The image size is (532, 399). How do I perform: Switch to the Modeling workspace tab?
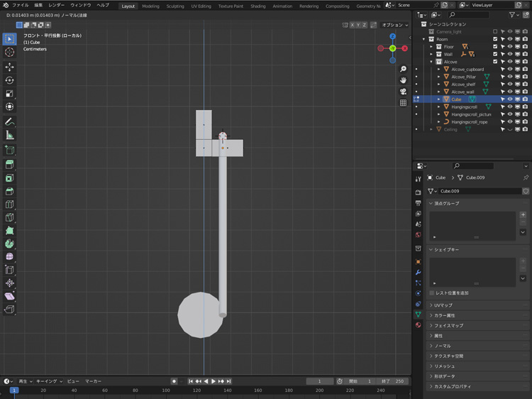150,6
